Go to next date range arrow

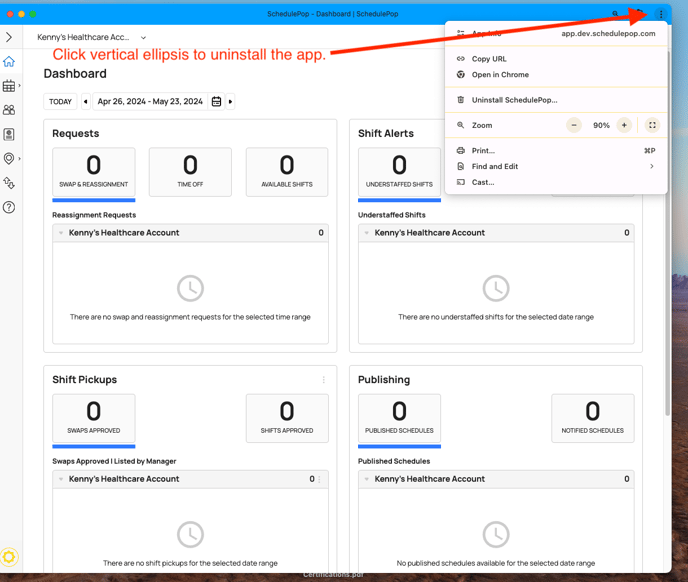coord(230,101)
